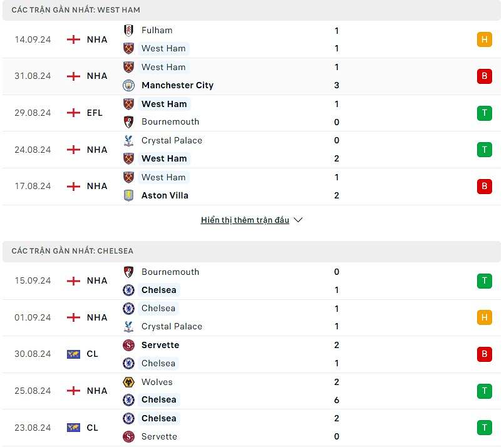Click the Servette crest on 23.08.24 match
This screenshot has height=447, width=504.
pos(128,436)
